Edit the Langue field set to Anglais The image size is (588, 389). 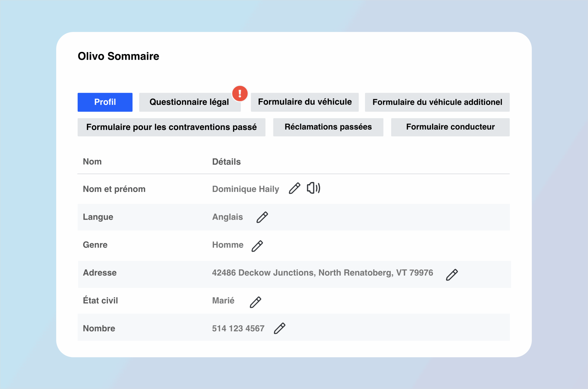(x=262, y=217)
